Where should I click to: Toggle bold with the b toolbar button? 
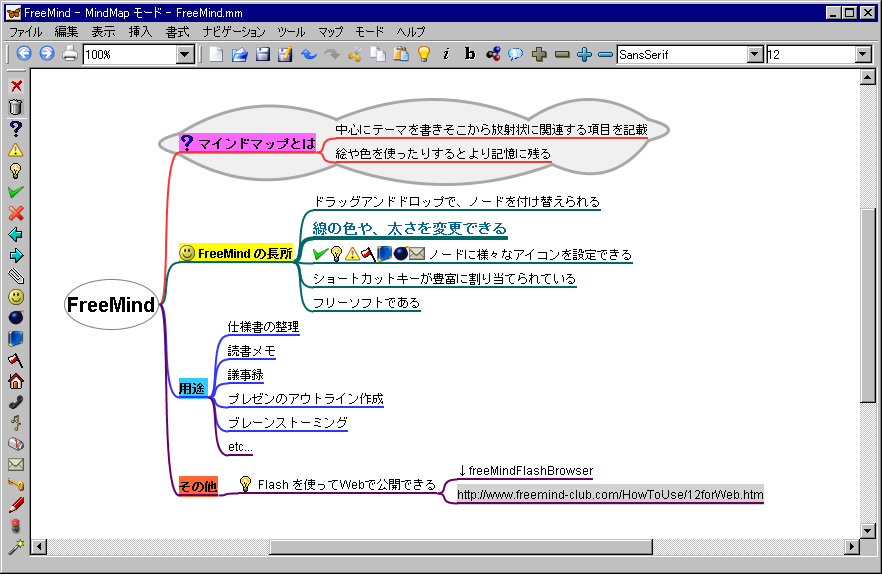coord(470,54)
